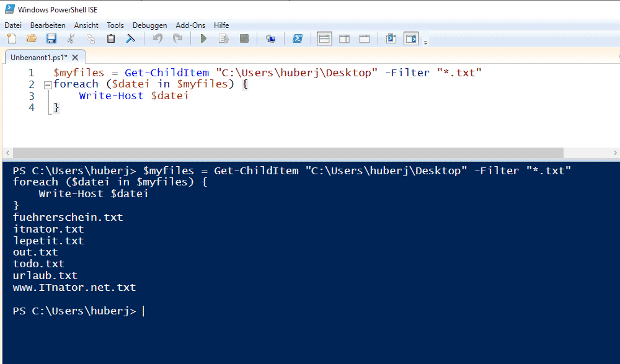The height and width of the screenshot is (364, 620).
Task: Start PowerShell.exe from toolbar
Action: (x=298, y=38)
